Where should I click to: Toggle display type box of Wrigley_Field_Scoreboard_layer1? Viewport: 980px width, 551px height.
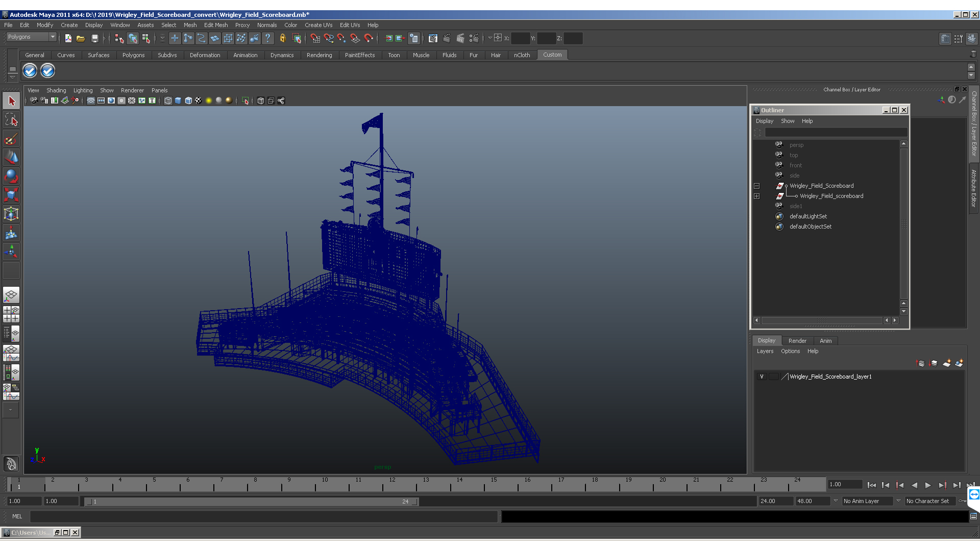click(x=773, y=377)
